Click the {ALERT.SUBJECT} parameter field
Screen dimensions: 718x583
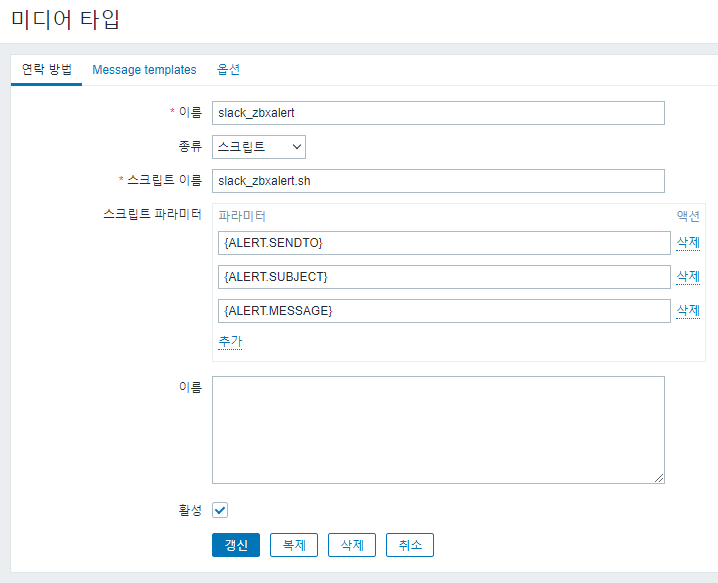[444, 277]
